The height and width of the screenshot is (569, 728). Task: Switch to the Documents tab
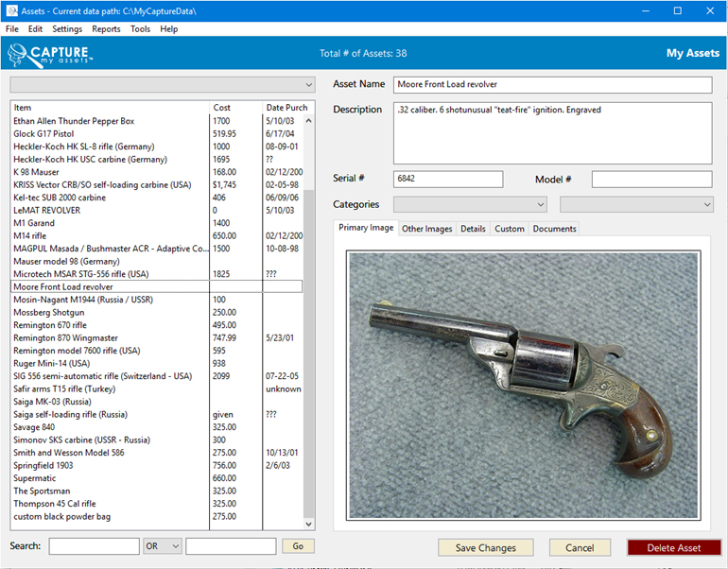(553, 229)
